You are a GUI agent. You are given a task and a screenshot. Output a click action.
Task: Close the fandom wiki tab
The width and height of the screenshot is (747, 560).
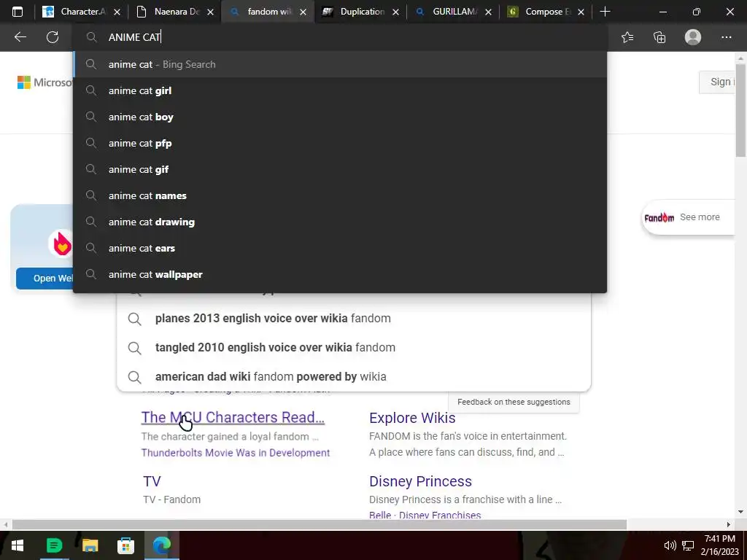tap(303, 12)
